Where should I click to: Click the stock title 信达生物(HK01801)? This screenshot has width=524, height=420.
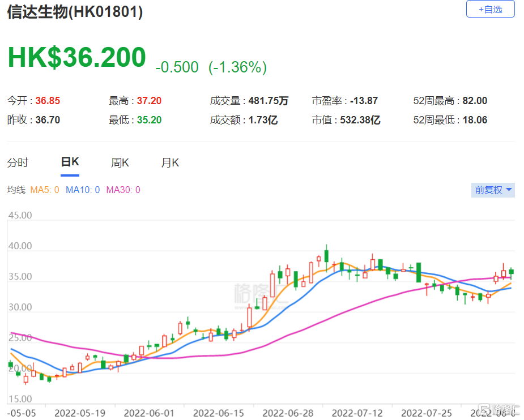coord(75,12)
